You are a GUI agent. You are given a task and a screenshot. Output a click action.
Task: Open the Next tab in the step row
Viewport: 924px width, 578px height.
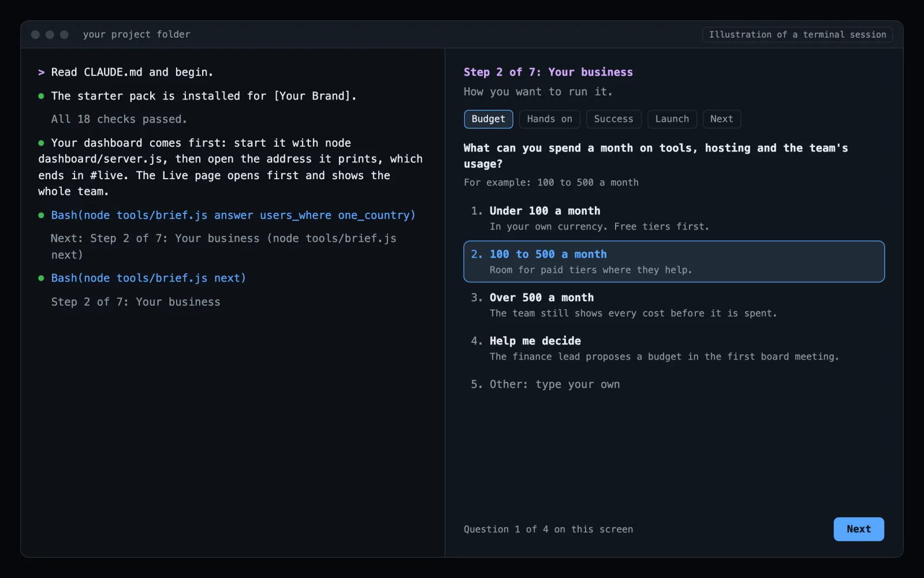[721, 119]
